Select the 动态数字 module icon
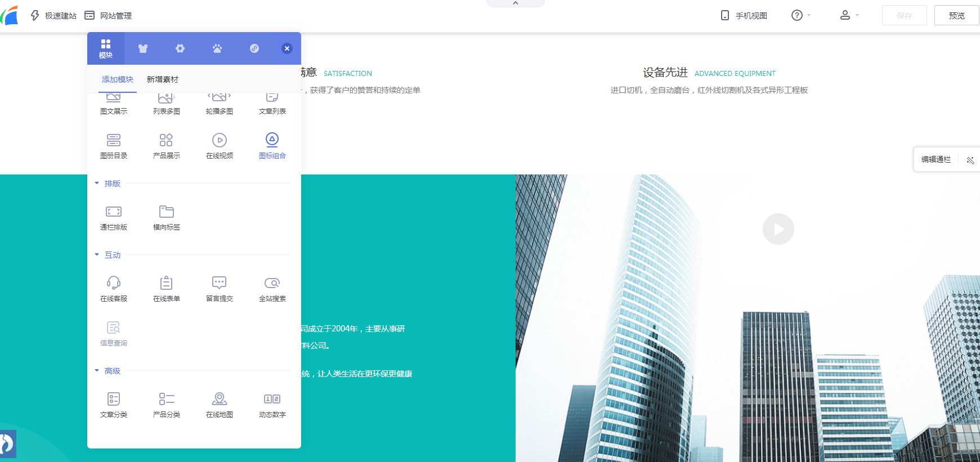 point(272,405)
